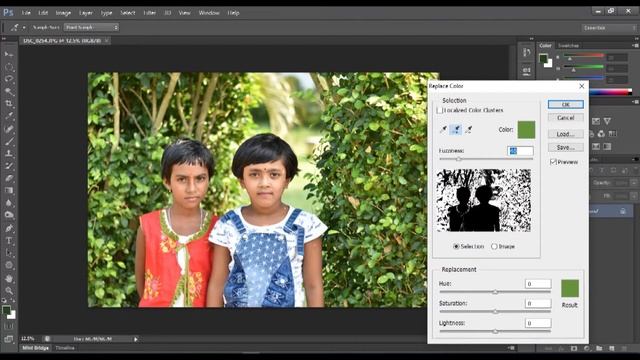Select the Dodge tool
The image size is (640, 360).
[x=9, y=215]
